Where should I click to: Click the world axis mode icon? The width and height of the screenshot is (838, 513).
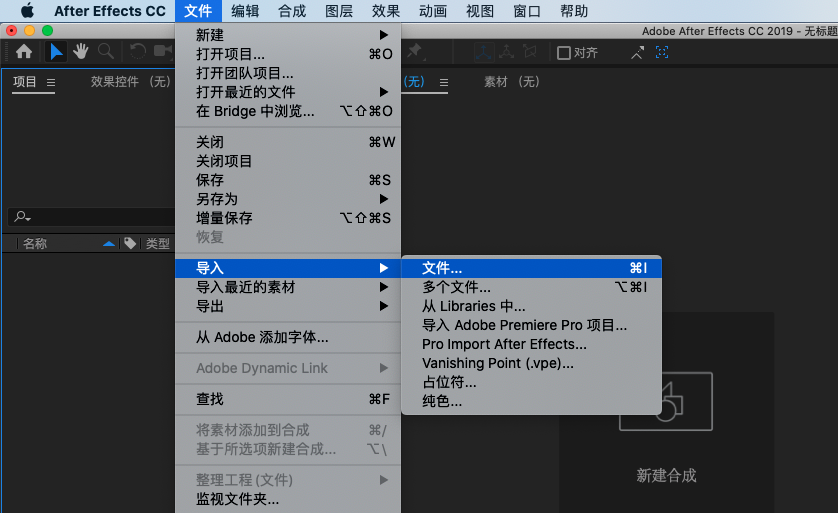coord(506,52)
